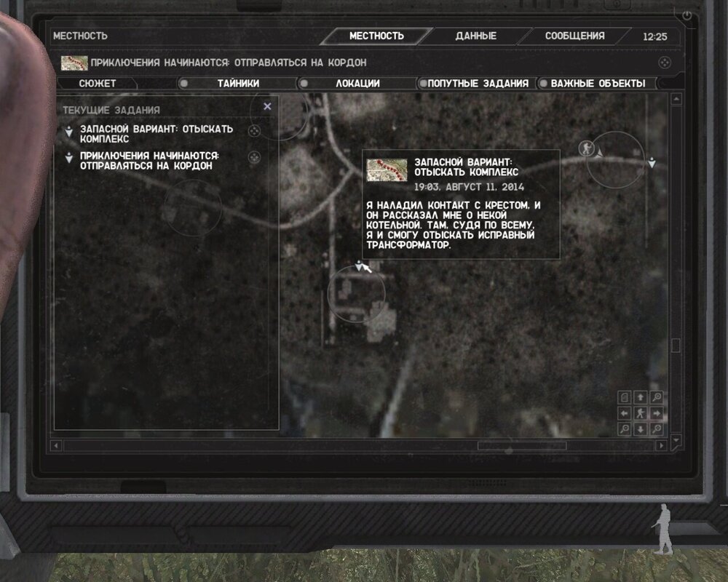Switch to the МЕСТНОСТЬ tab
The height and width of the screenshot is (582, 728).
point(376,36)
